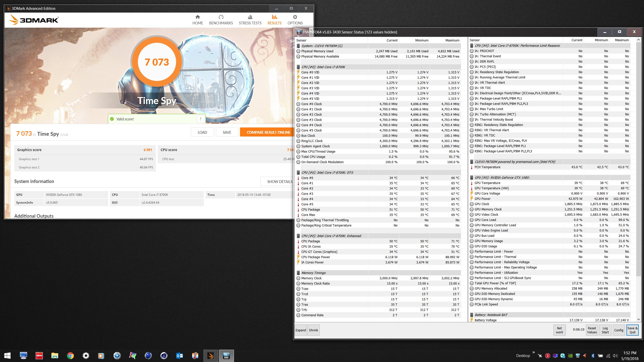644x362 pixels.
Task: Open the Wi-Fi network tray icon
Action: [608, 356]
